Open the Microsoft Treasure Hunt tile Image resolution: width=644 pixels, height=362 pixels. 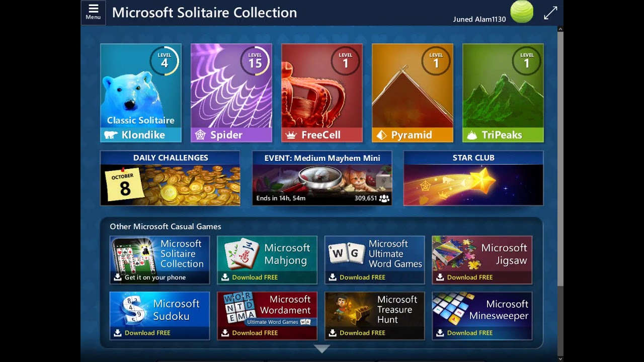pos(375,316)
